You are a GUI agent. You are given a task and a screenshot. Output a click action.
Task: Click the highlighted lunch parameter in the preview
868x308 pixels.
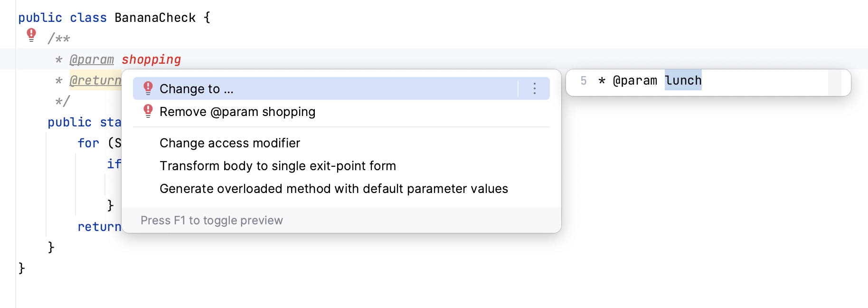pos(684,80)
